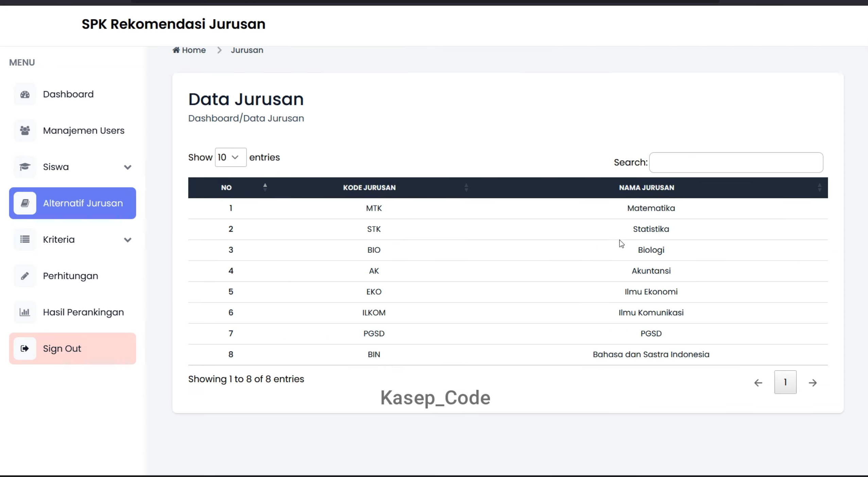Click the EKO code cell
This screenshot has width=868, height=477.
[374, 292]
